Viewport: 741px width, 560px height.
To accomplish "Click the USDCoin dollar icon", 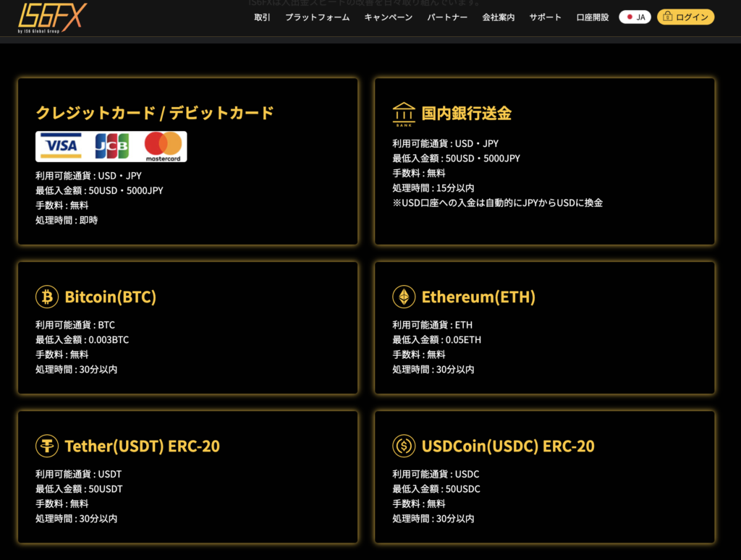I will 404,446.
